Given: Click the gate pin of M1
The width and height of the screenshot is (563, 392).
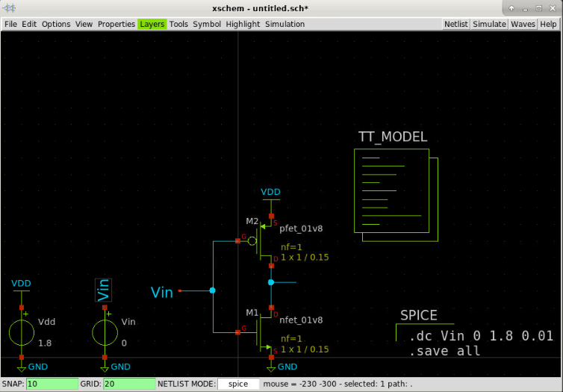Looking at the screenshot, I should tap(237, 333).
